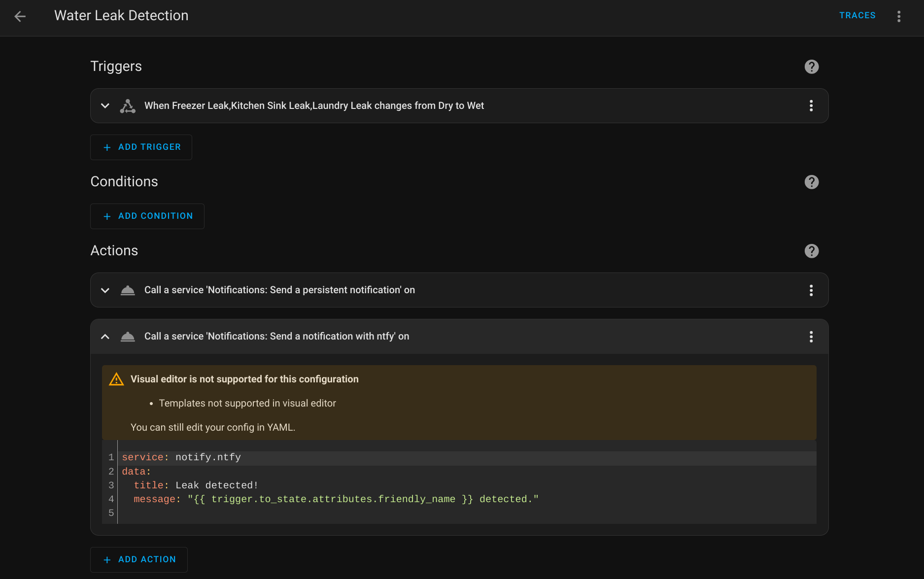The width and height of the screenshot is (924, 579).
Task: Click 'Call a service ... notification with ntfy' text
Action: pyautogui.click(x=276, y=336)
